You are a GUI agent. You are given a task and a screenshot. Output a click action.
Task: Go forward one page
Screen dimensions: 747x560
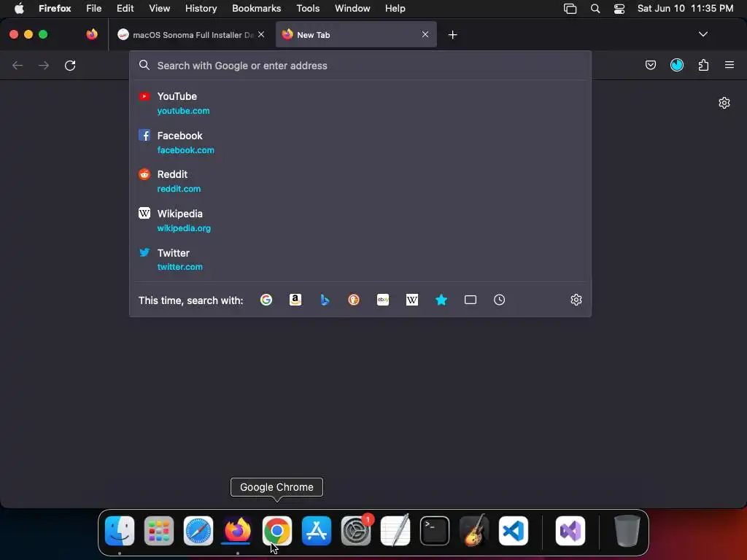44,65
